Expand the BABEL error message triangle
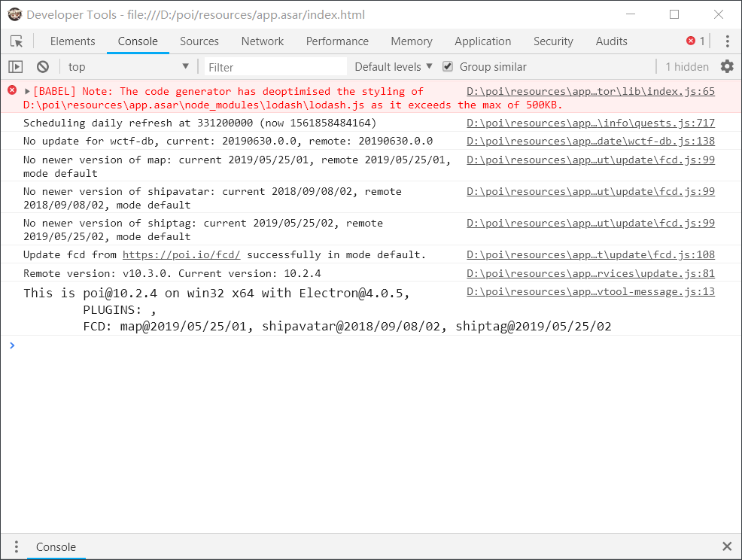742x560 pixels. coord(27,91)
